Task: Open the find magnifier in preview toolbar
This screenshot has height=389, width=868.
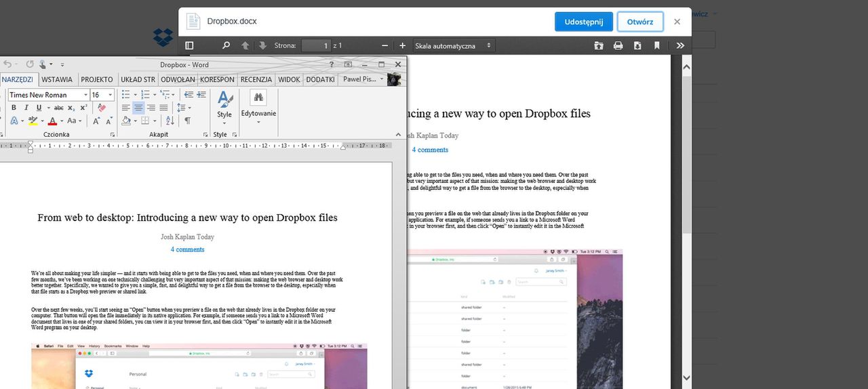Action: (x=226, y=45)
